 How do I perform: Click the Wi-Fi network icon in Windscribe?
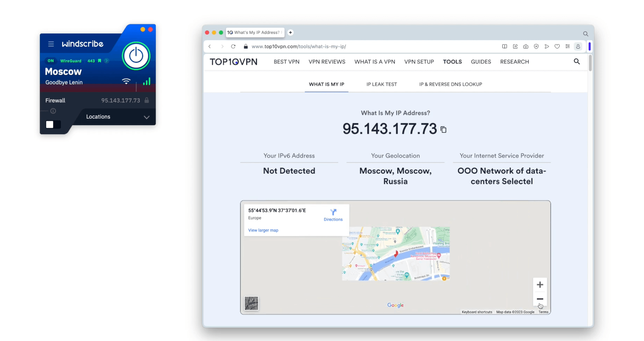pos(126,81)
